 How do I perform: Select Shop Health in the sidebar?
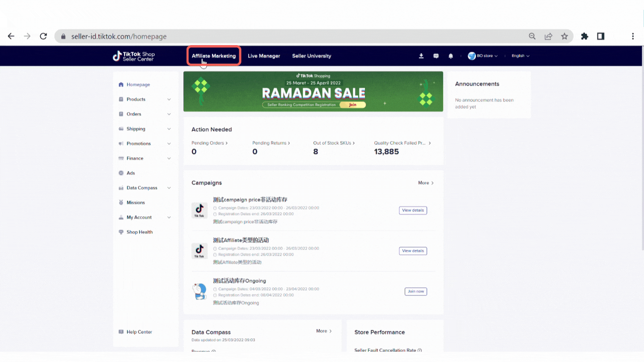(139, 232)
